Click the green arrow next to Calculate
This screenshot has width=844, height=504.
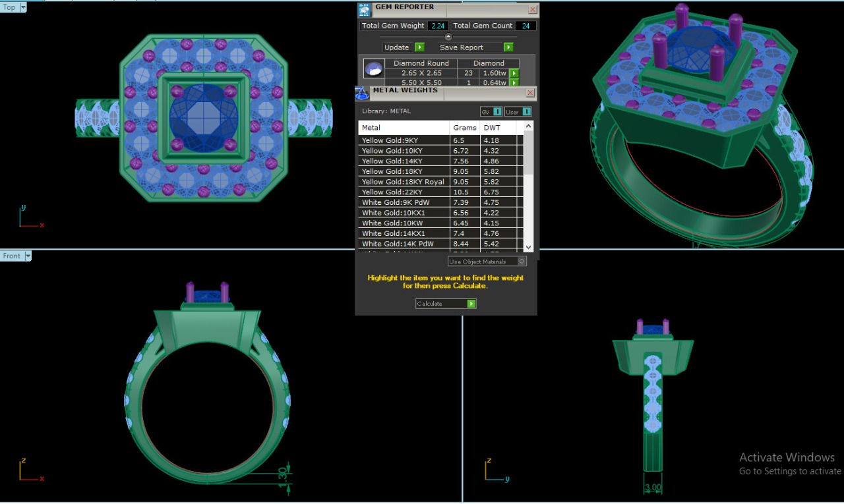471,304
